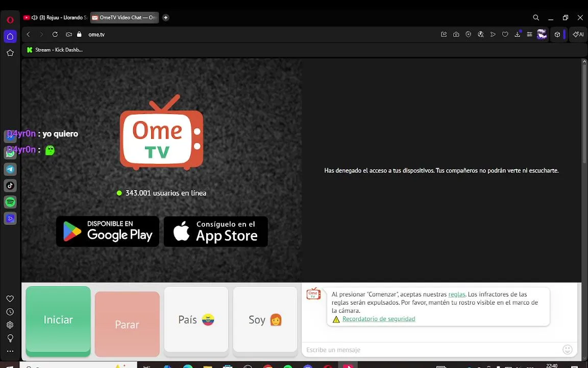Open the emoji smiley picker
588x368 pixels.
tap(568, 350)
